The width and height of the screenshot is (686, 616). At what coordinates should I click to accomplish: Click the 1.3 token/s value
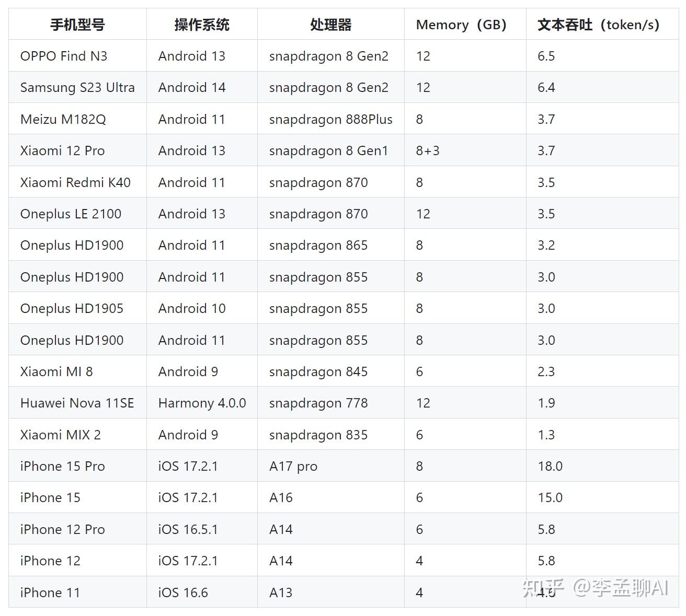(546, 435)
